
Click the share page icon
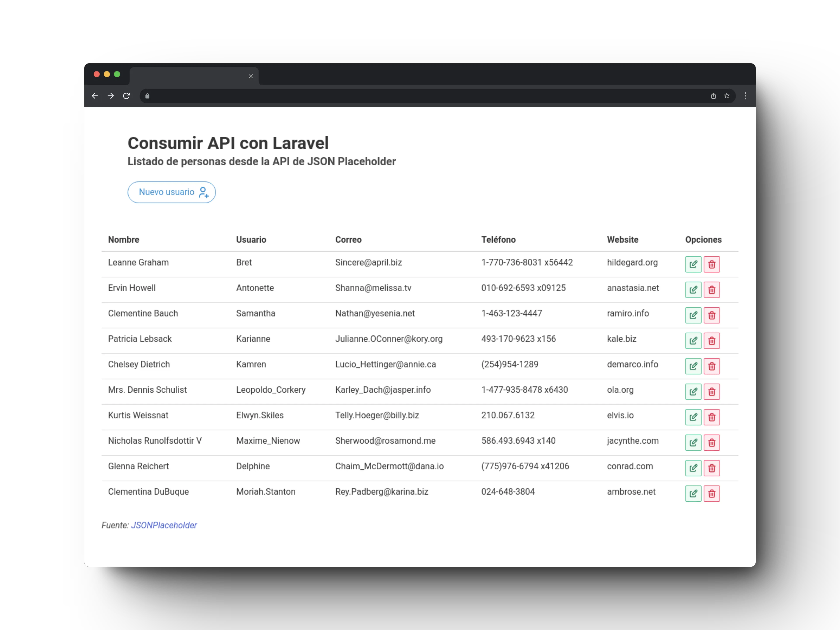pos(713,96)
